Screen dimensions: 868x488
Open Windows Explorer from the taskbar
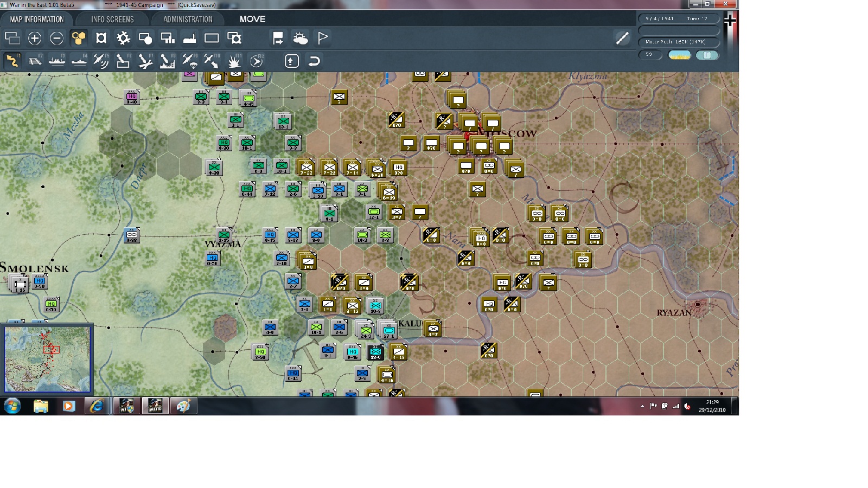41,406
